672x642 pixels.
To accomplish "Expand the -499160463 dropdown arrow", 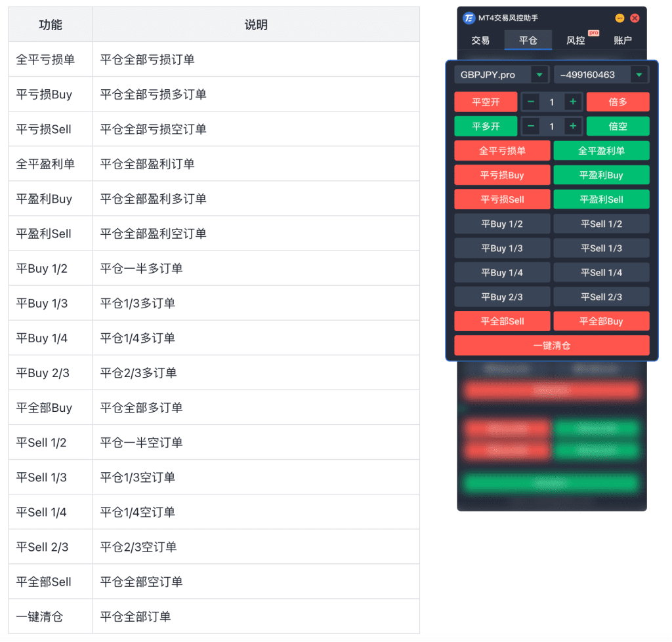I will (x=639, y=75).
